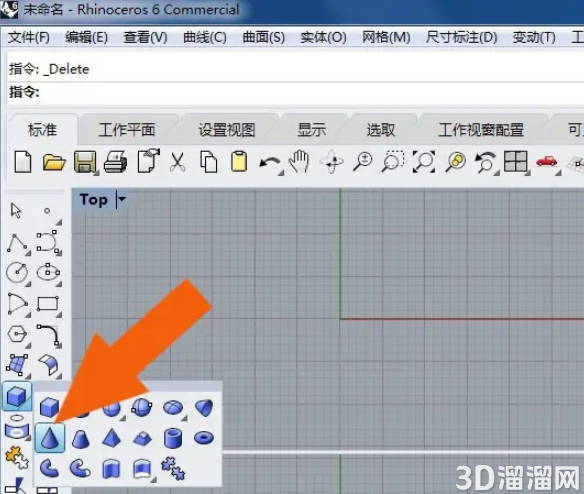Choose Box in the solid flyout
This screenshot has width=584, height=494.
pyautogui.click(x=49, y=407)
